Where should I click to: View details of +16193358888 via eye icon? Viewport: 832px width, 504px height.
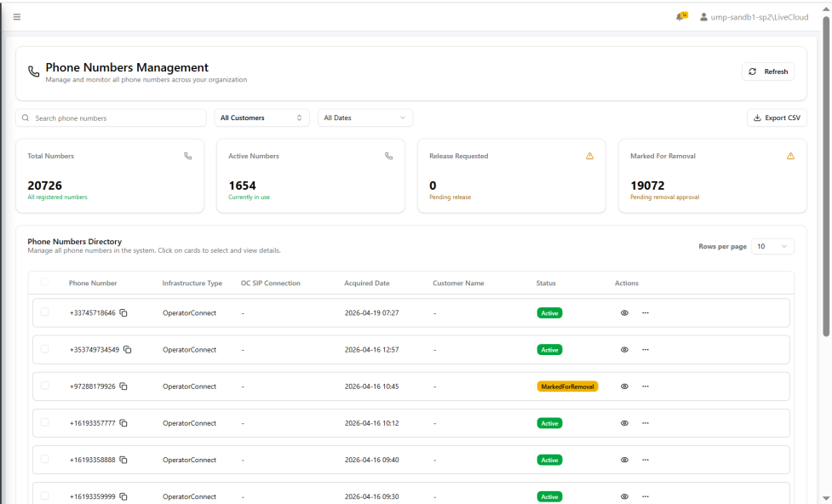(624, 460)
